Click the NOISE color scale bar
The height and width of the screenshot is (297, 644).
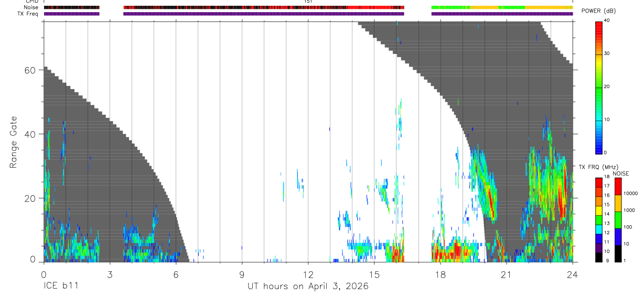click(x=618, y=219)
